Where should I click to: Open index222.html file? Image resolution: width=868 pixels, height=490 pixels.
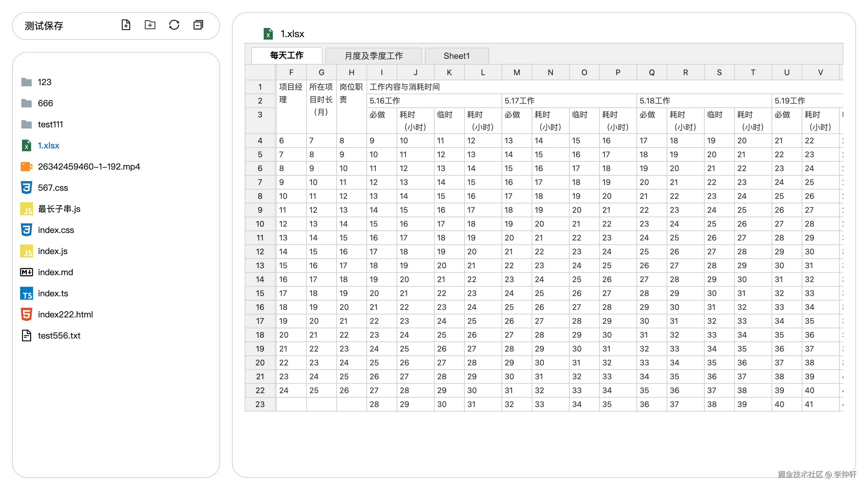click(65, 314)
